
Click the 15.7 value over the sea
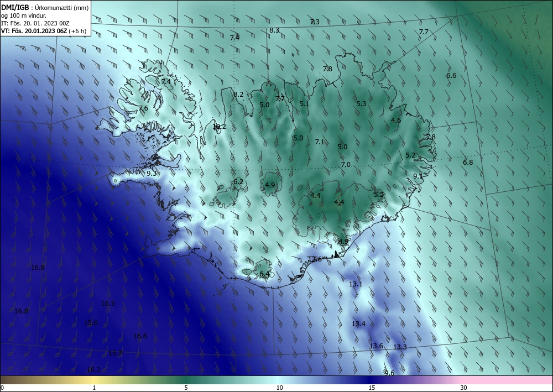point(115,353)
